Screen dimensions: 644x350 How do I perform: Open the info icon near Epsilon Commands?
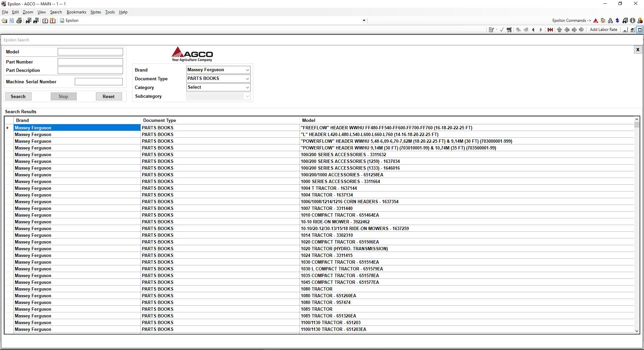(x=633, y=20)
